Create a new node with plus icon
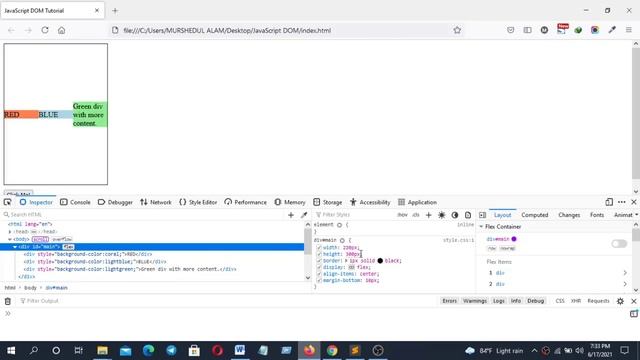640x360 pixels. click(291, 215)
